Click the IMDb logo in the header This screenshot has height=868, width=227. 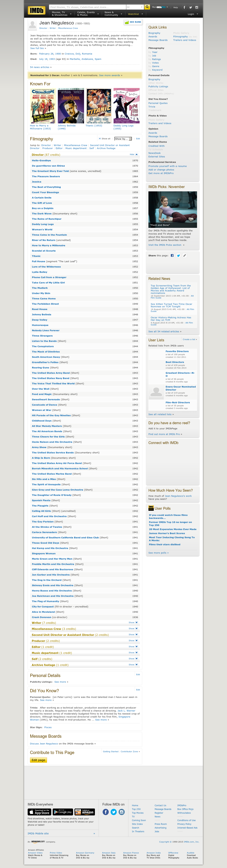pyautogui.click(x=36, y=10)
